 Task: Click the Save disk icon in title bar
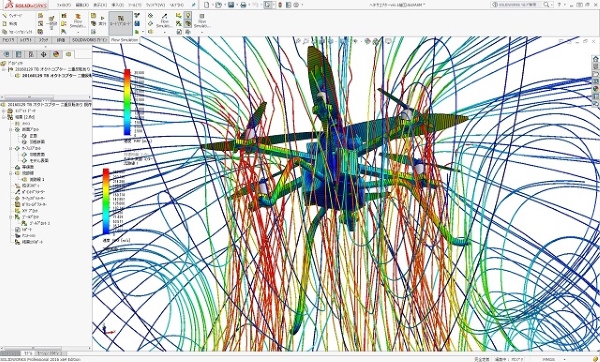click(231, 5)
